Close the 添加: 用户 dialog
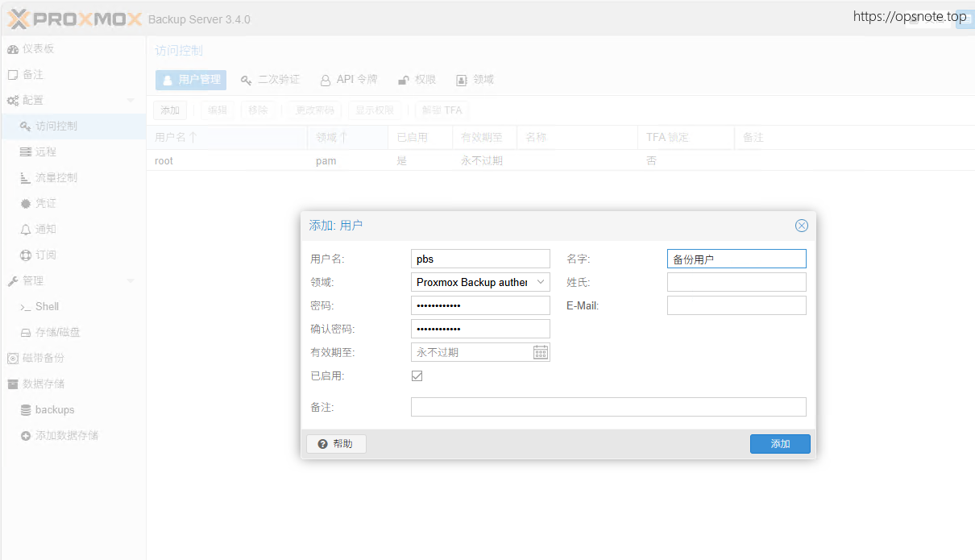This screenshot has height=560, width=975. pyautogui.click(x=802, y=226)
